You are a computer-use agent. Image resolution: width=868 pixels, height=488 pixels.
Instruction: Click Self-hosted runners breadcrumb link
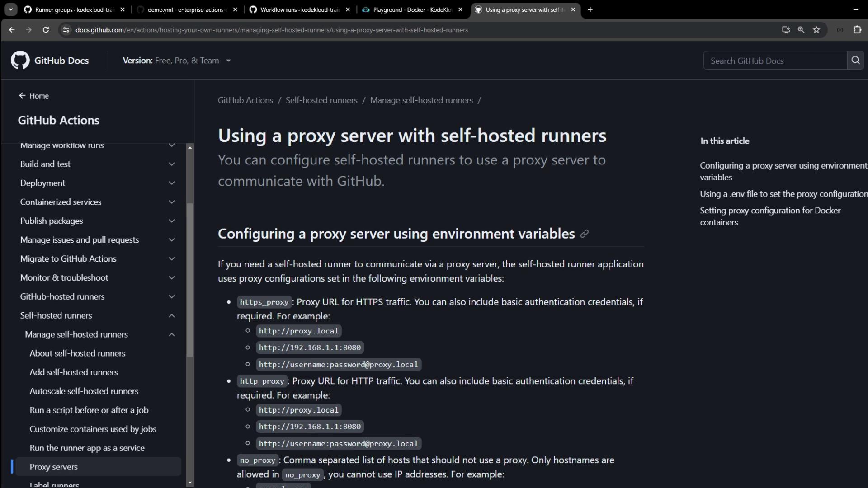pyautogui.click(x=321, y=100)
